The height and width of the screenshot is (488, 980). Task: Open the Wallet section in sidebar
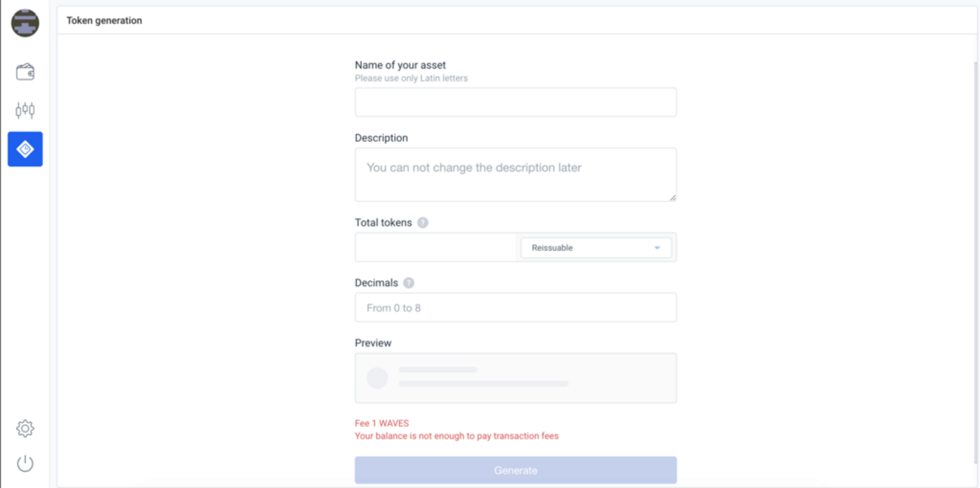click(25, 72)
